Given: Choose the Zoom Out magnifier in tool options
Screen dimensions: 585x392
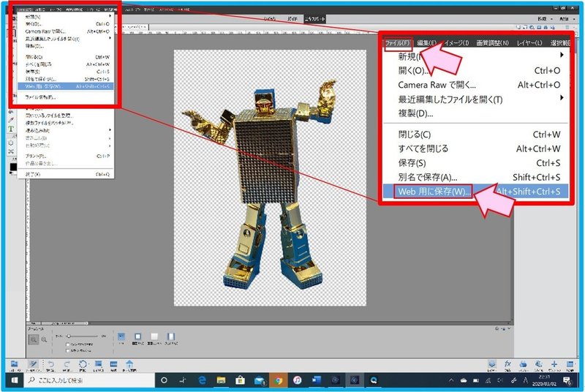Looking at the screenshot, I should 44,340.
